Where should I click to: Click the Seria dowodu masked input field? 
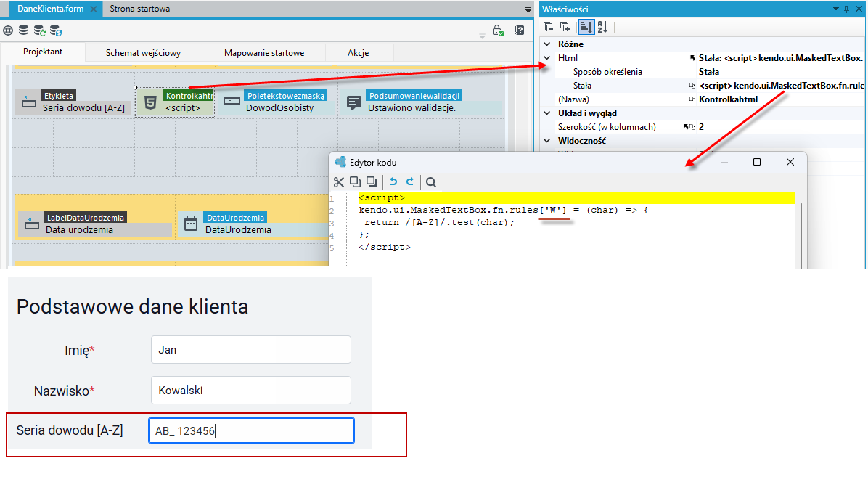(x=251, y=430)
